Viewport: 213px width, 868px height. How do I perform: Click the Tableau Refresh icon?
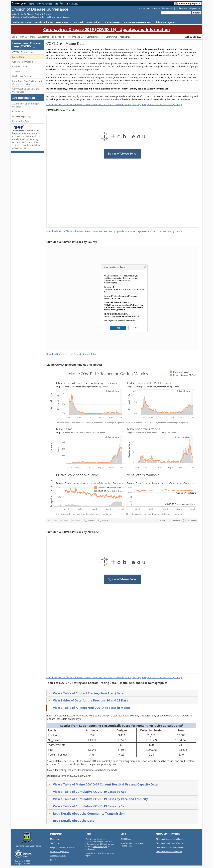click(86, 520)
